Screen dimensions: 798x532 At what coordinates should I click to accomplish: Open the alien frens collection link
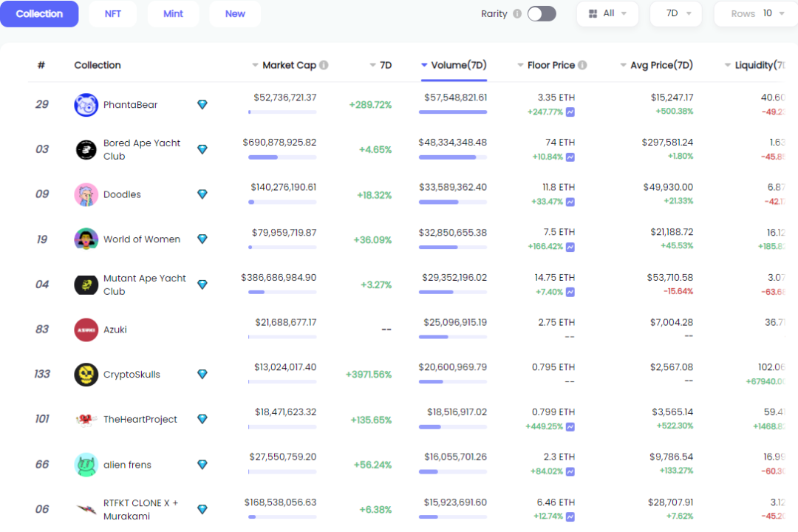[x=127, y=464]
